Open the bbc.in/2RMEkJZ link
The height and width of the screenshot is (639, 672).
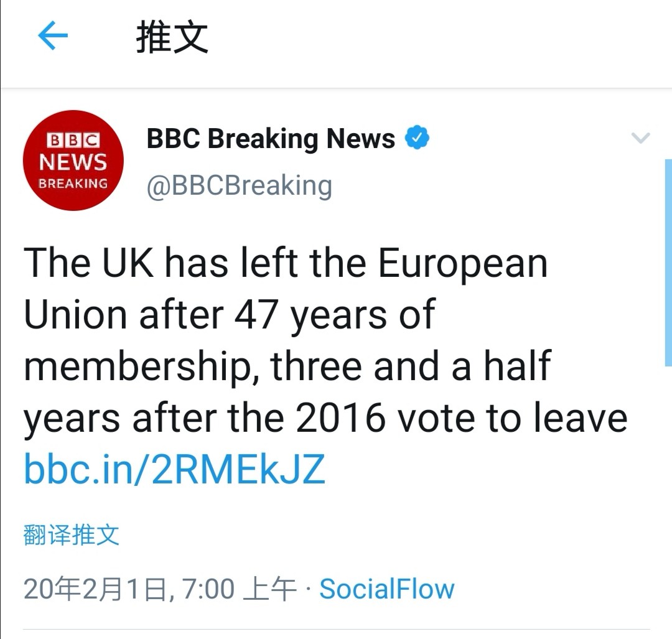tap(174, 469)
